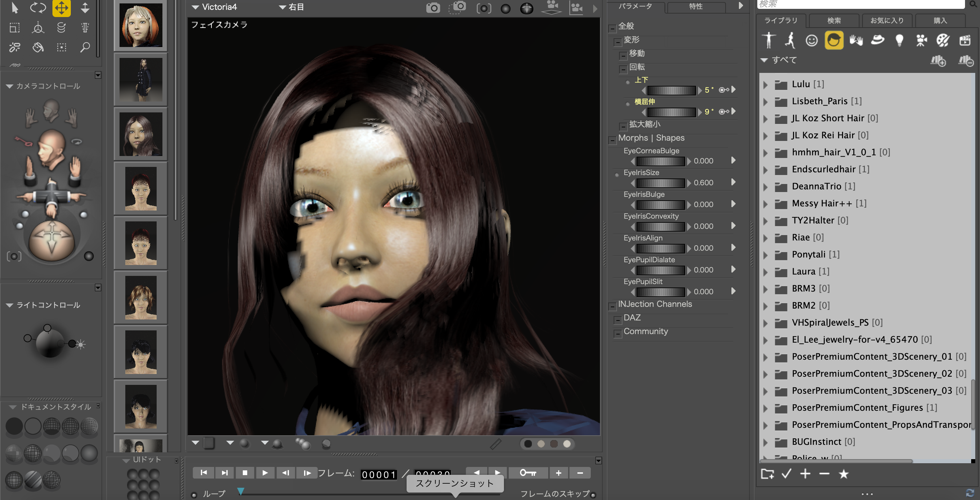Open the Poses category icon

[790, 40]
